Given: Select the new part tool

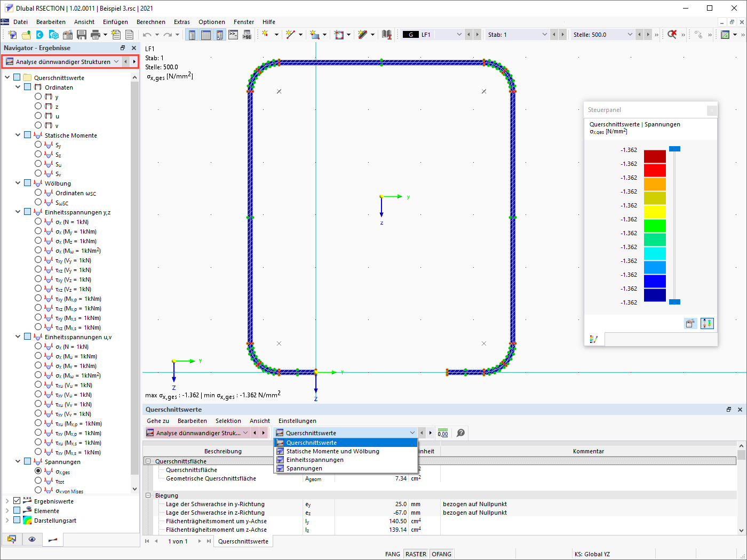Looking at the screenshot, I should pos(315,35).
